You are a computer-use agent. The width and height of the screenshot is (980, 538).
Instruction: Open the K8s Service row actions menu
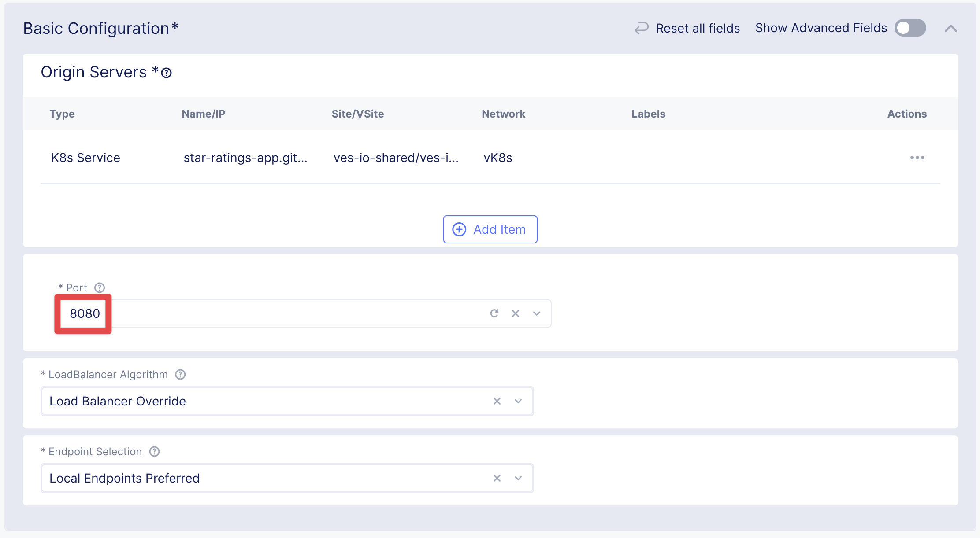tap(917, 158)
